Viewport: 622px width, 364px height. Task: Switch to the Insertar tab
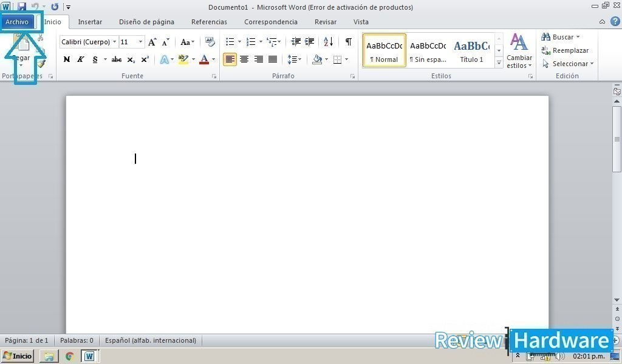90,22
